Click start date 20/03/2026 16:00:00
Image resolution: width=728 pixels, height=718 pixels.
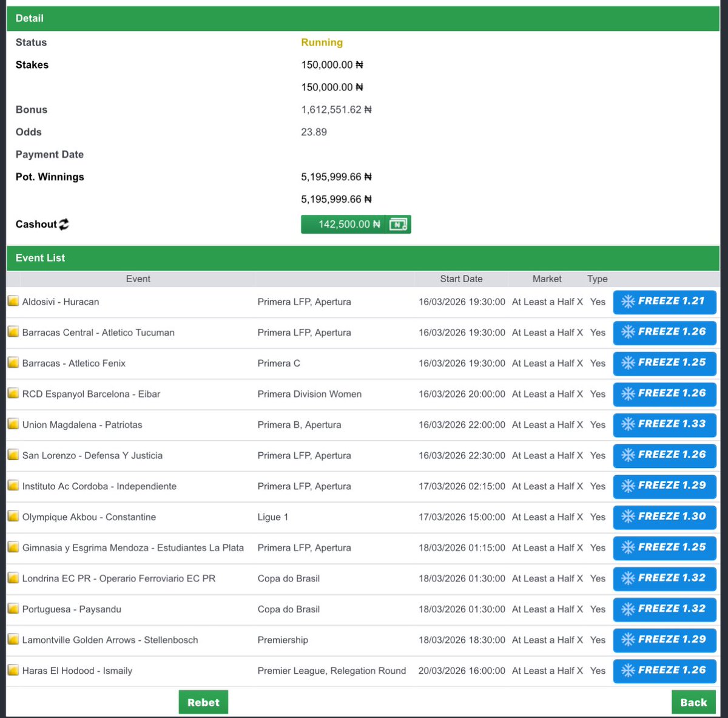[x=462, y=671]
